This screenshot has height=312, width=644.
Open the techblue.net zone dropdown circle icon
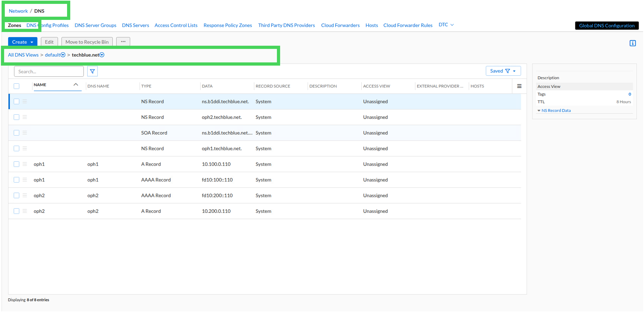pos(102,55)
